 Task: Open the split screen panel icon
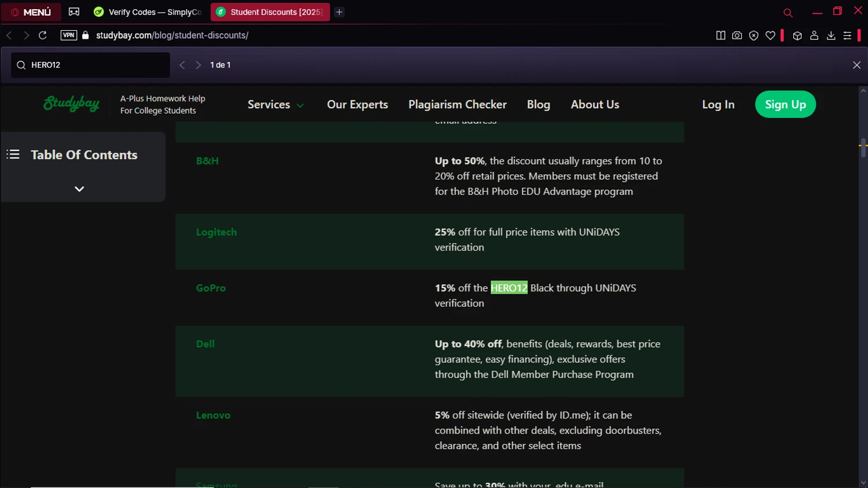720,35
